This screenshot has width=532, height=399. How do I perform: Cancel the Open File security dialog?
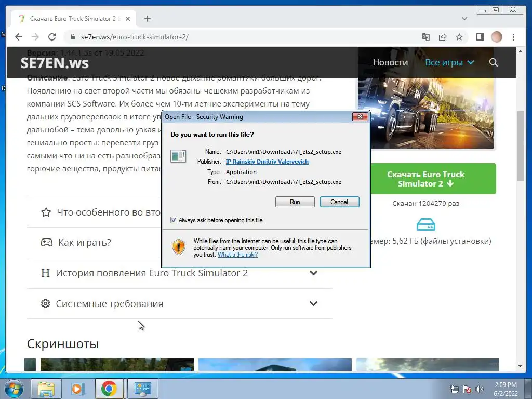339,202
